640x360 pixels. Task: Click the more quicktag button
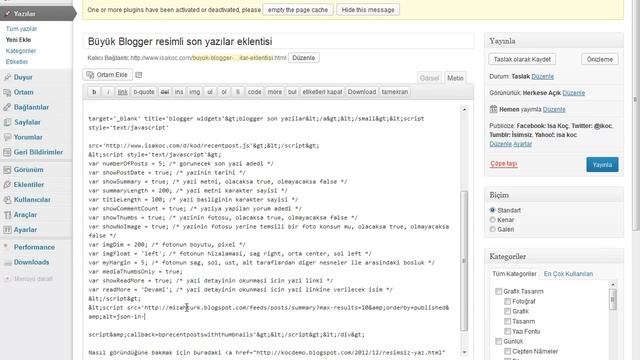[x=274, y=92]
